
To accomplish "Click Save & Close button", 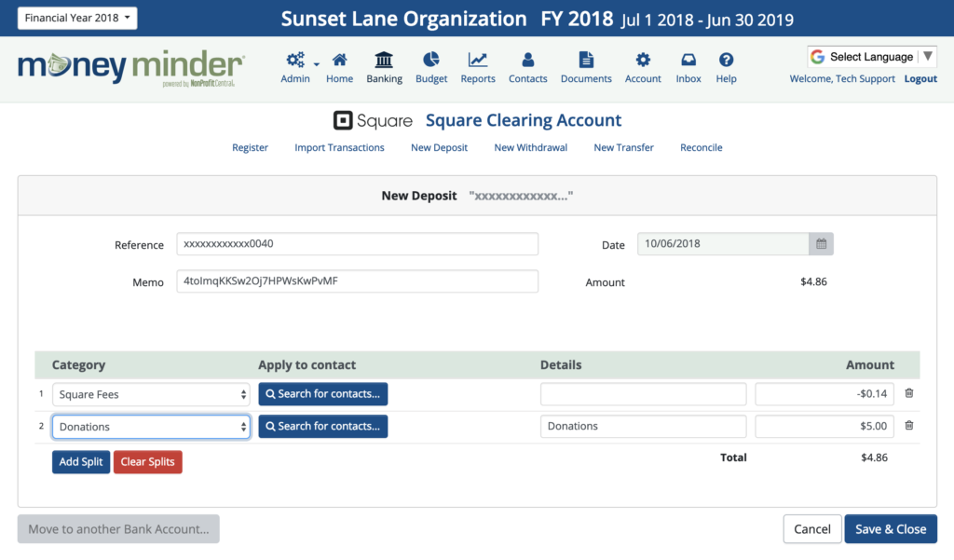I will [891, 529].
